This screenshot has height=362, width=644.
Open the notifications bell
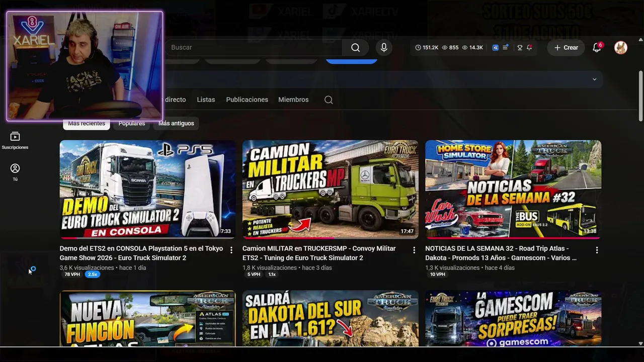point(597,47)
